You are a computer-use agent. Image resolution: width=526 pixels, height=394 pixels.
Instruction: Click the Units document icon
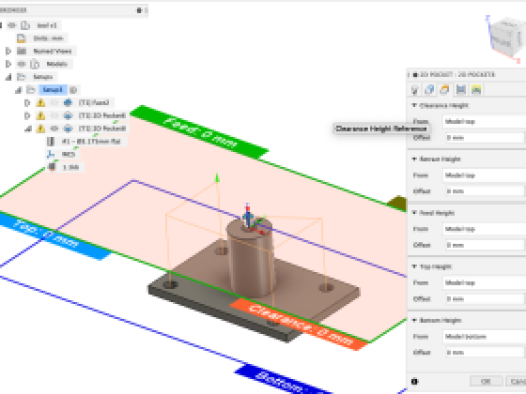coord(21,38)
